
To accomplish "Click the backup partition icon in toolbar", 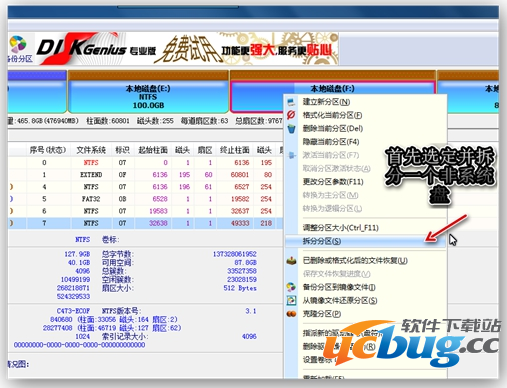I will tap(18, 44).
